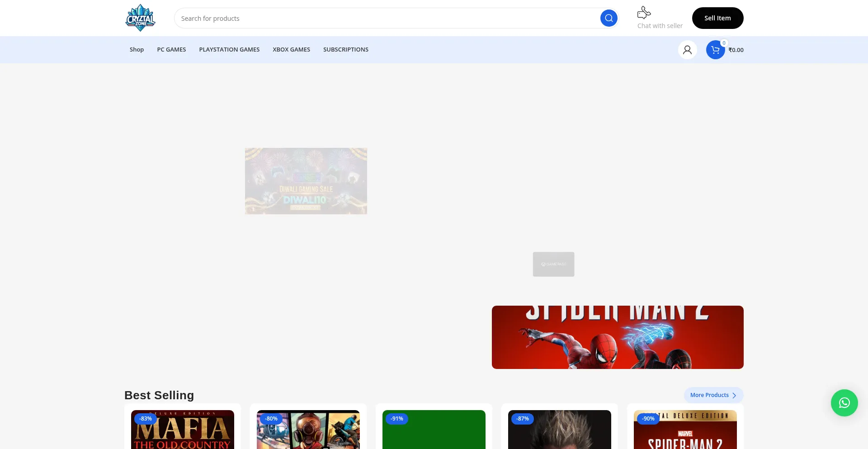Open the Spider-Man 2 promotional banner
Image resolution: width=868 pixels, height=449 pixels.
[617, 337]
